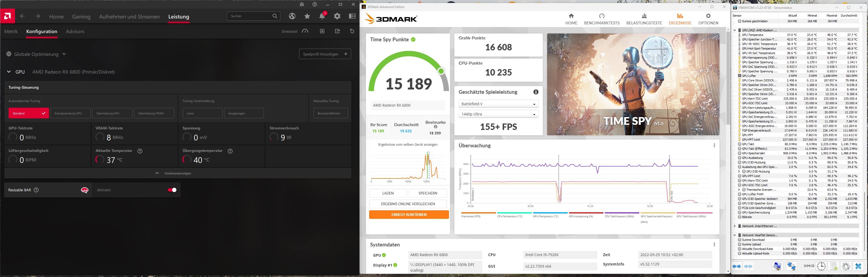868x277 pixels.
Task: Click Spielprofil hinzufügen button
Action: tap(325, 54)
